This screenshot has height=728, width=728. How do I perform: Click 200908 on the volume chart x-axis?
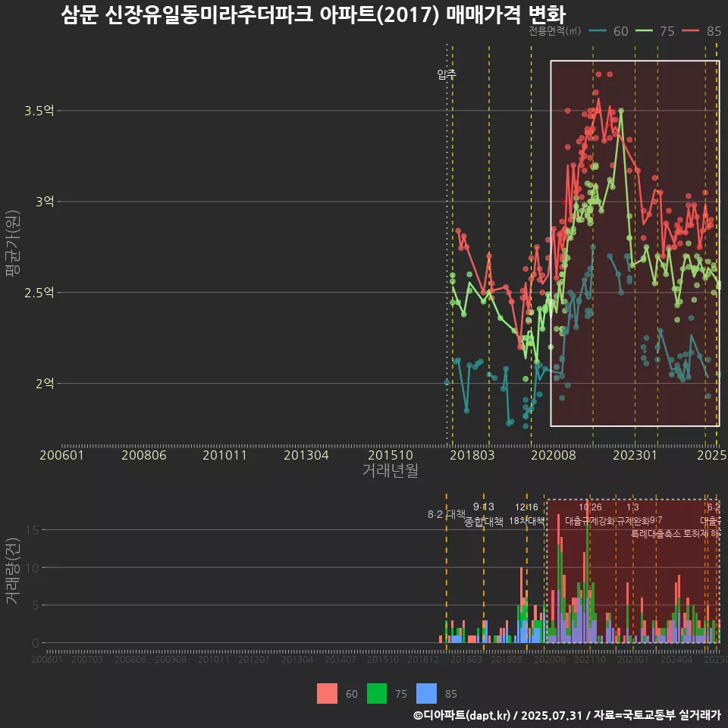[x=171, y=659]
